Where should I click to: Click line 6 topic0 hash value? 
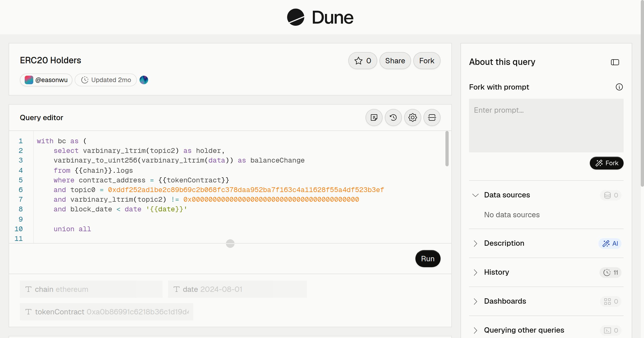point(246,190)
